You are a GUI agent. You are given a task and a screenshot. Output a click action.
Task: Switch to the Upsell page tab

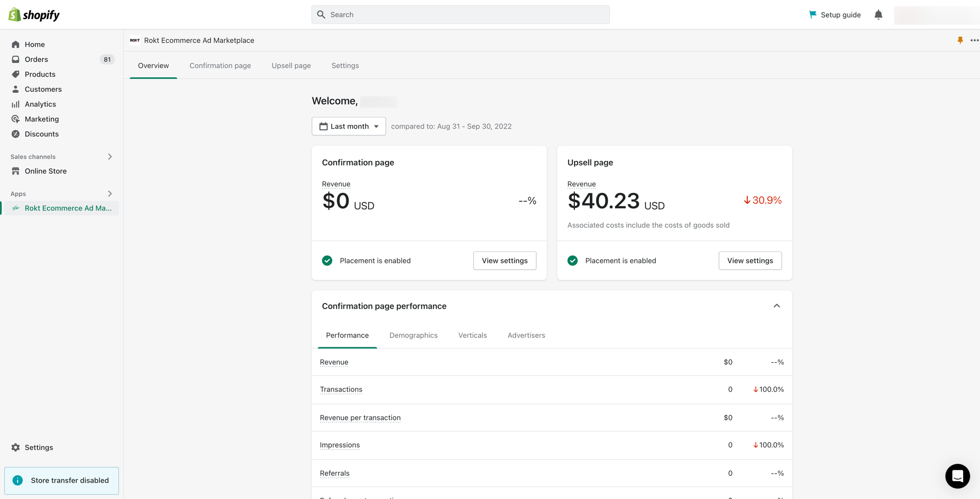291,65
